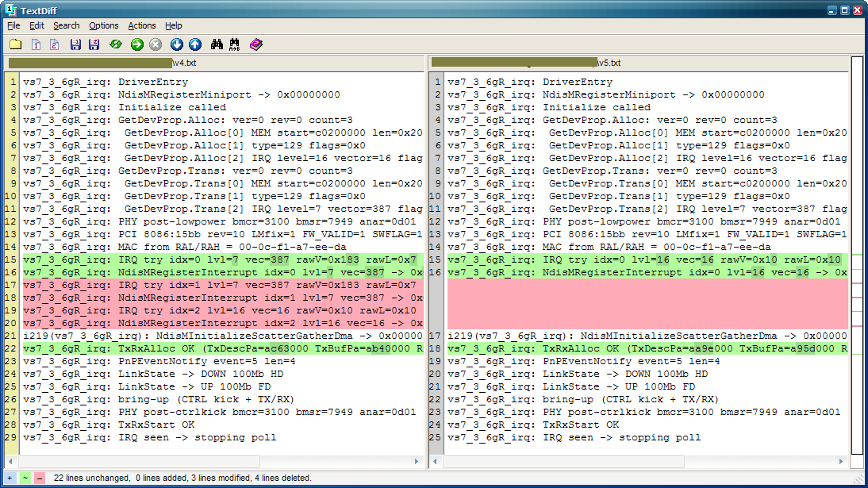The width and height of the screenshot is (868, 488).
Task: Click the green tilde legend box in the status bar
Action: pos(25,478)
